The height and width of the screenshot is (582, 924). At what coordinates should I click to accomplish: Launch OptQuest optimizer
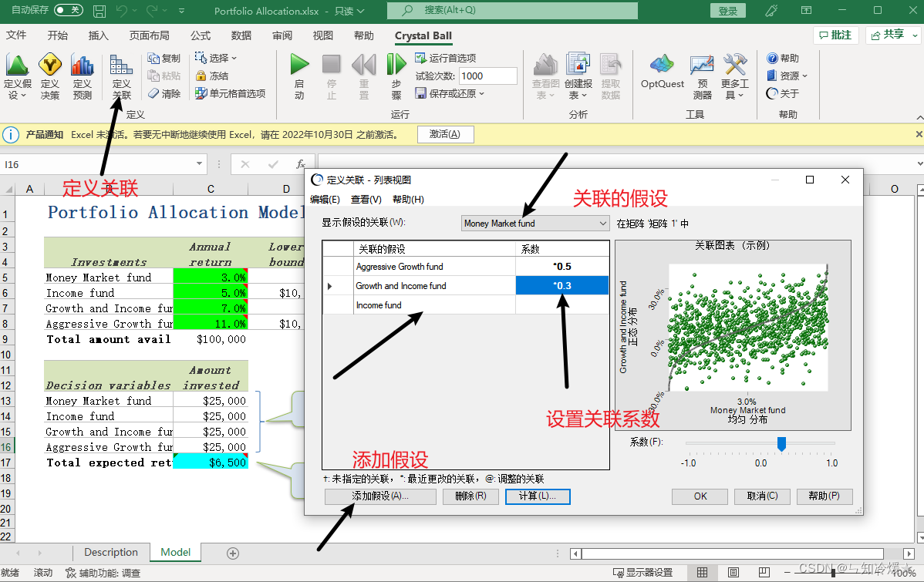[x=663, y=72]
